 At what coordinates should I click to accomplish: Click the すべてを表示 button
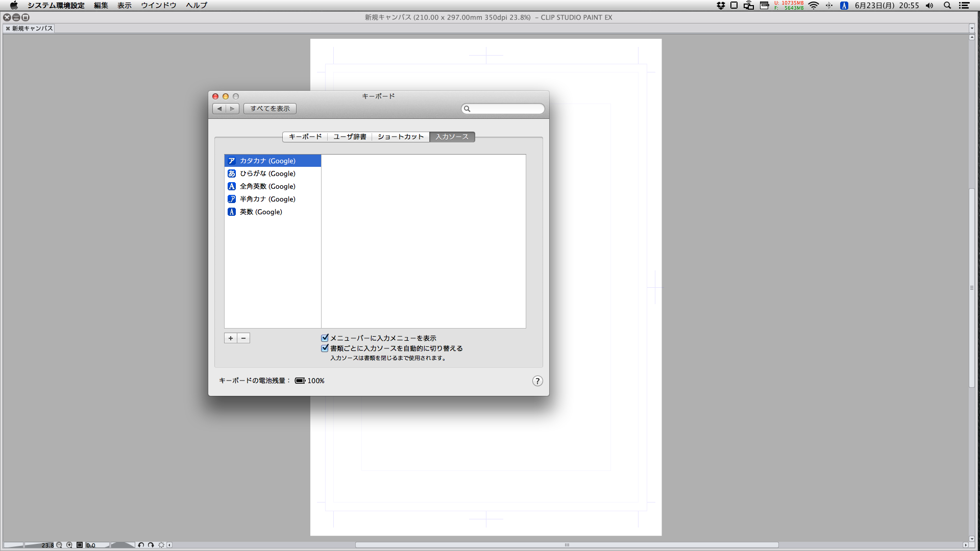click(x=269, y=109)
